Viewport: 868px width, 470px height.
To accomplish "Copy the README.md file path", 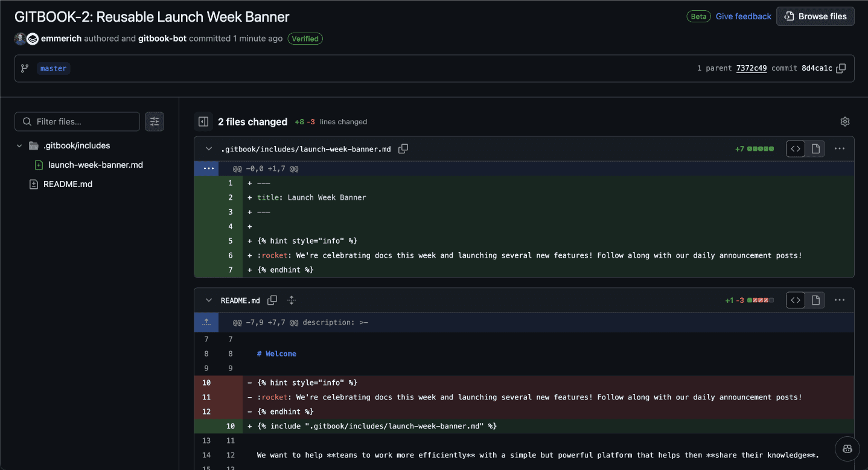I will pyautogui.click(x=272, y=300).
